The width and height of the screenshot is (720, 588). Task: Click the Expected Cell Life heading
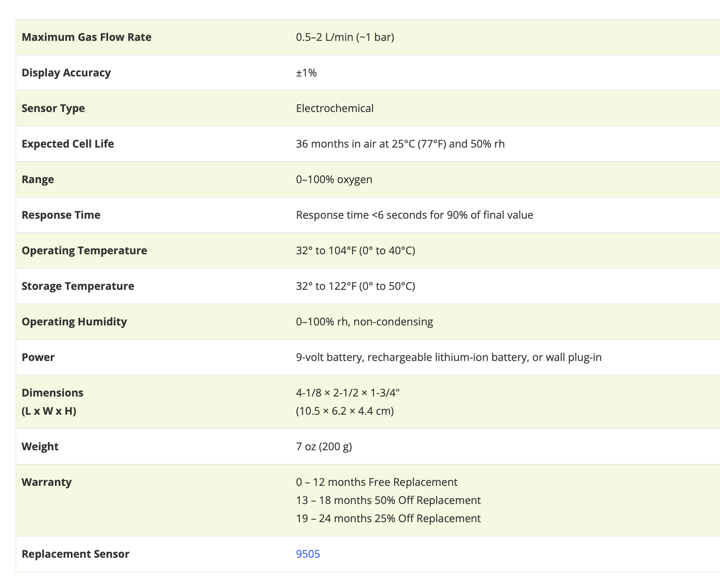pos(68,144)
